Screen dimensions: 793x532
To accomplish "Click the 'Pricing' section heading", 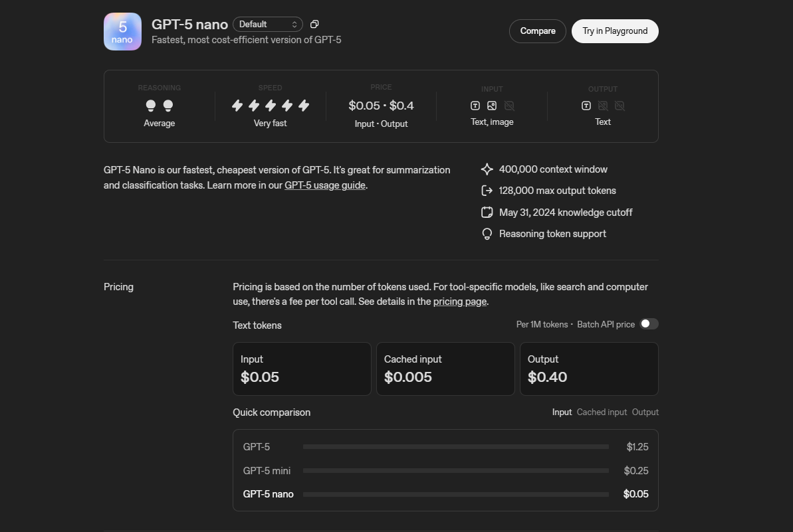I will point(118,287).
